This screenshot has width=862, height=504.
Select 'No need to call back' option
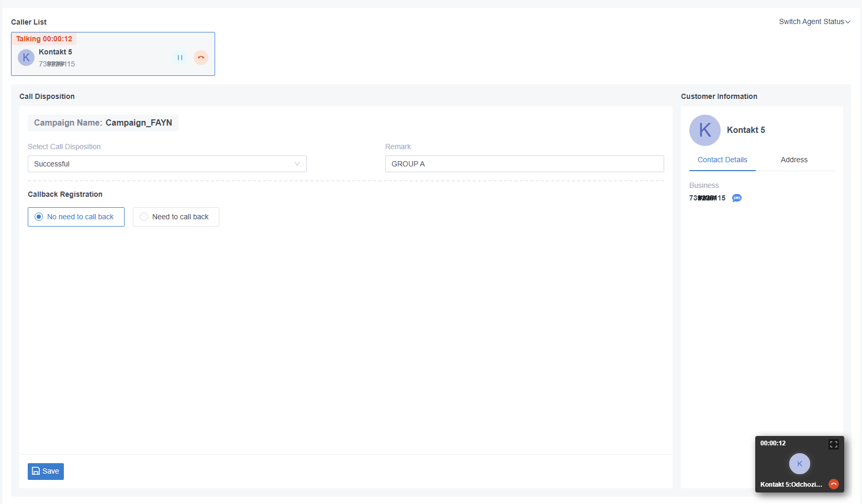(76, 217)
